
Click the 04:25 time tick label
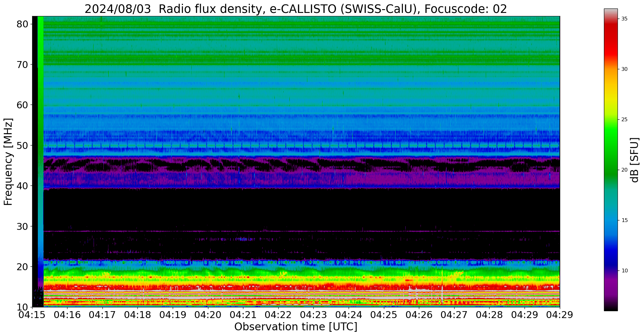(384, 315)
